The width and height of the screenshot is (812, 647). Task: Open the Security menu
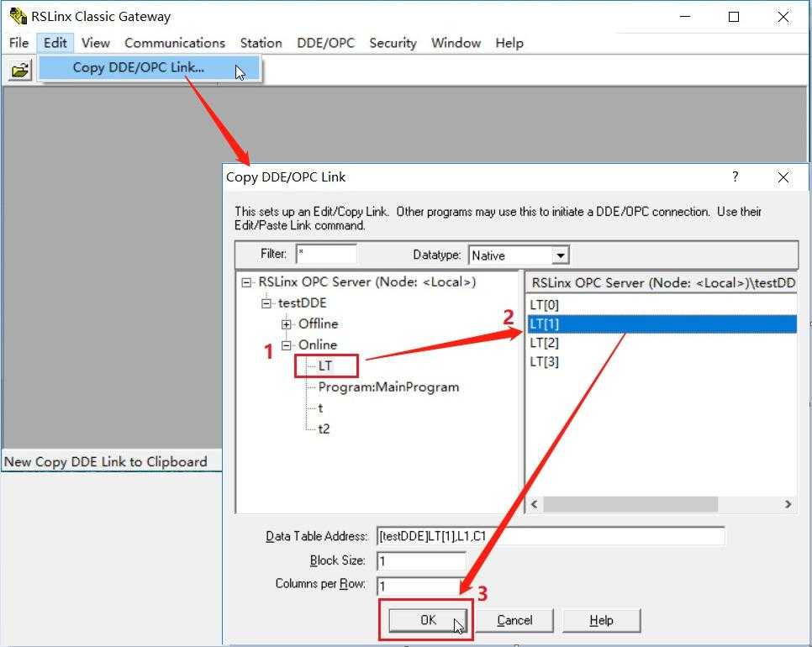point(393,43)
